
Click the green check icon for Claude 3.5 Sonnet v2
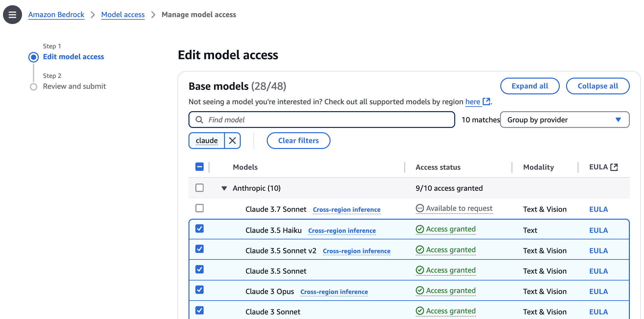point(420,250)
